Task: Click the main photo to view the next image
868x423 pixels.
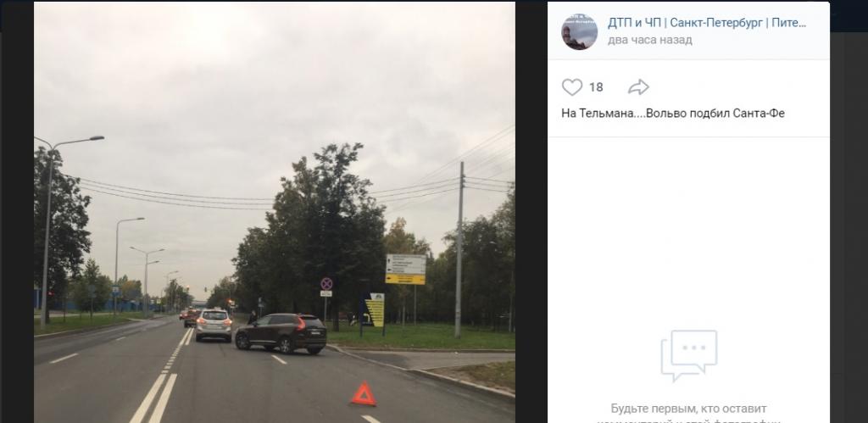Action: 274,212
